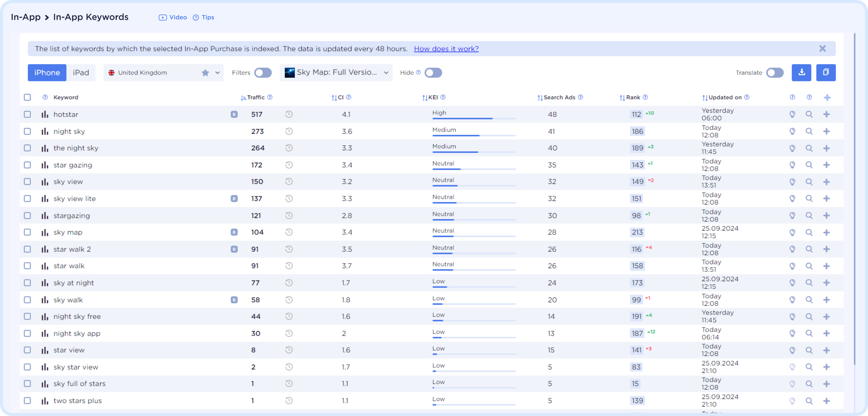Open the Video tutorial link
This screenshot has width=868, height=416.
coord(173,17)
